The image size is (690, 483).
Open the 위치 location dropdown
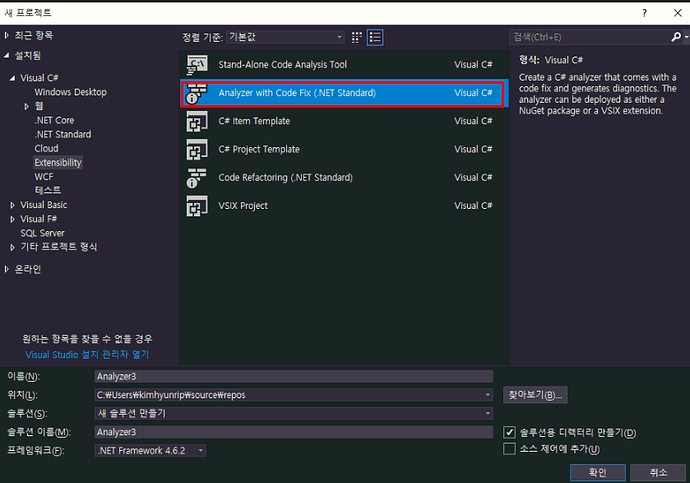pyautogui.click(x=488, y=395)
